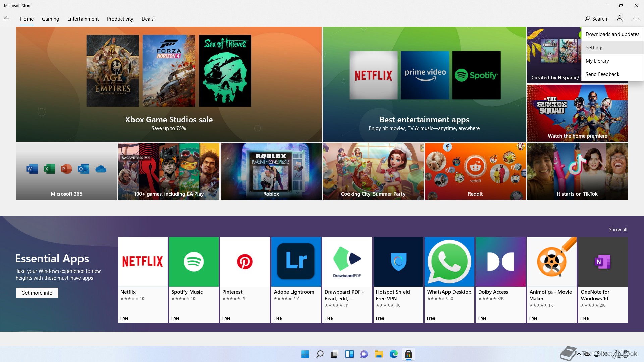Open the Curated by Hispanic tile

point(554,55)
